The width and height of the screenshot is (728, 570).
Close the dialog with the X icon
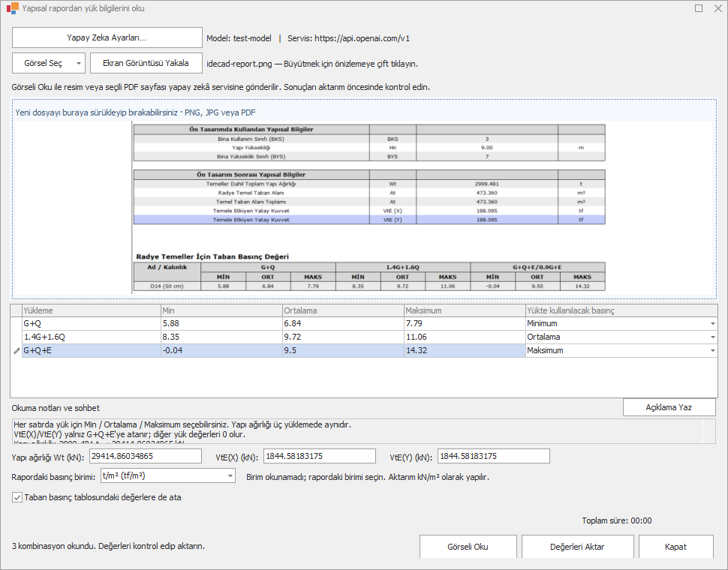[717, 8]
